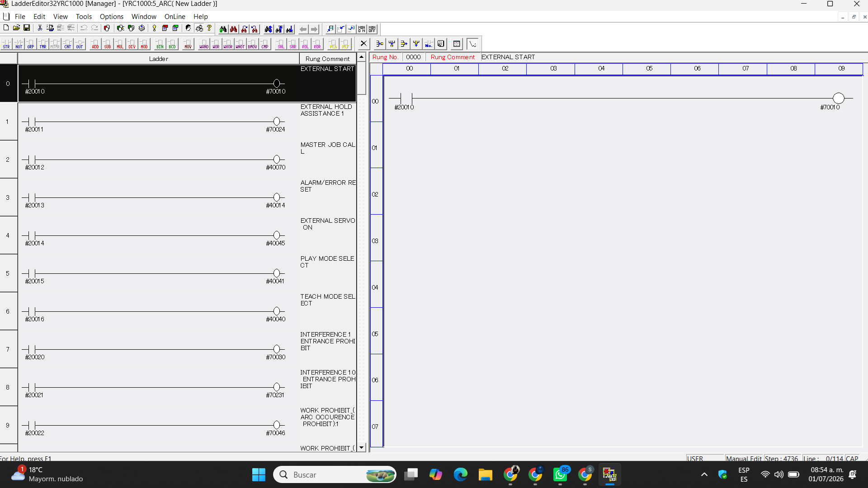Insert a BMOV block move instruction

[252, 44]
